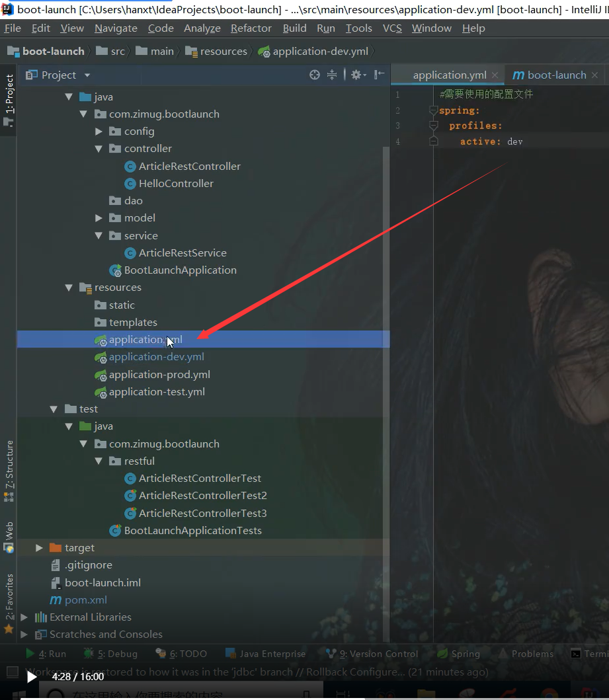The height and width of the screenshot is (700, 609).
Task: Click the pom.xml Maven icon
Action: [x=56, y=600]
